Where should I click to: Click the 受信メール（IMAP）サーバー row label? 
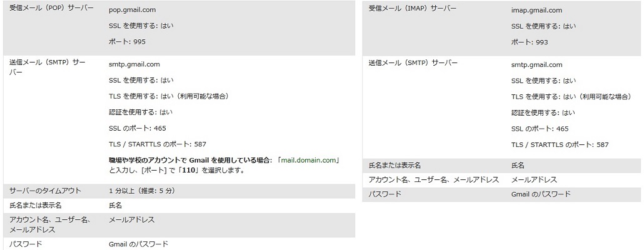pos(413,11)
